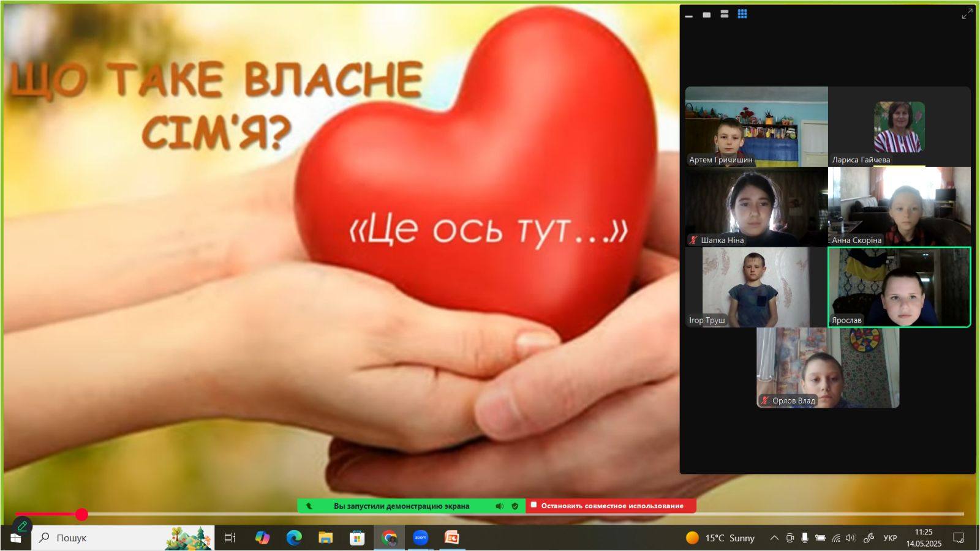
Task: Click the camera-in-use tray icon
Action: (x=790, y=538)
